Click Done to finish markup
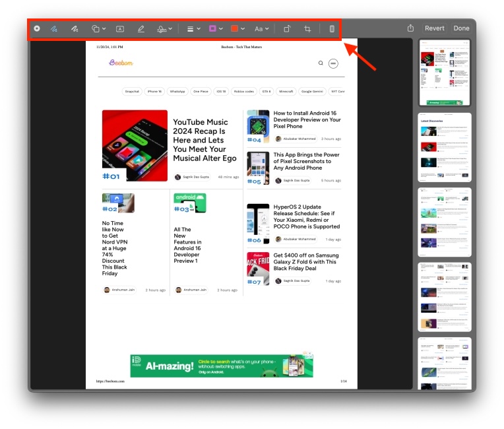The image size is (504, 429). [462, 28]
